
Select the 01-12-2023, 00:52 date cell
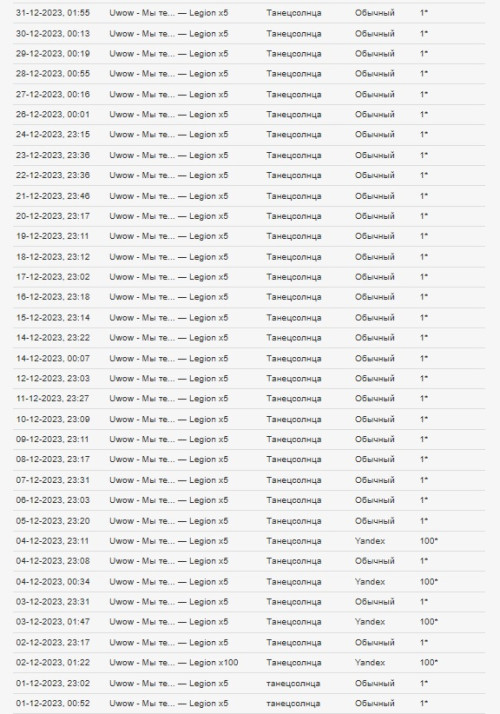click(x=53, y=703)
